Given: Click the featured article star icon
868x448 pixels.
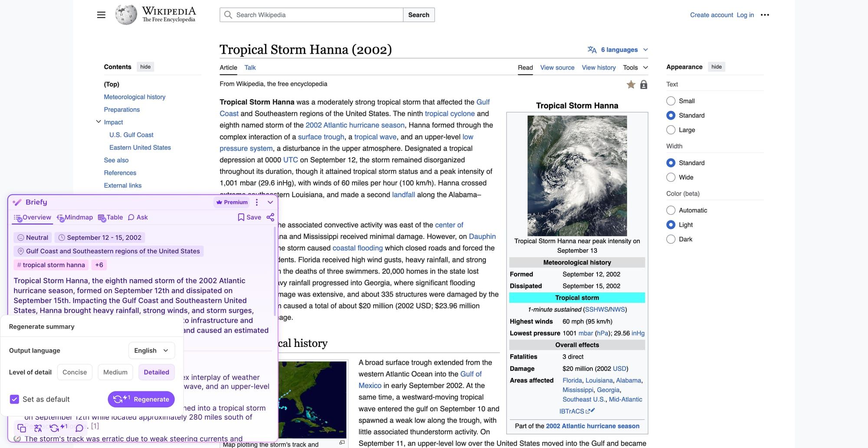Looking at the screenshot, I should click(631, 85).
